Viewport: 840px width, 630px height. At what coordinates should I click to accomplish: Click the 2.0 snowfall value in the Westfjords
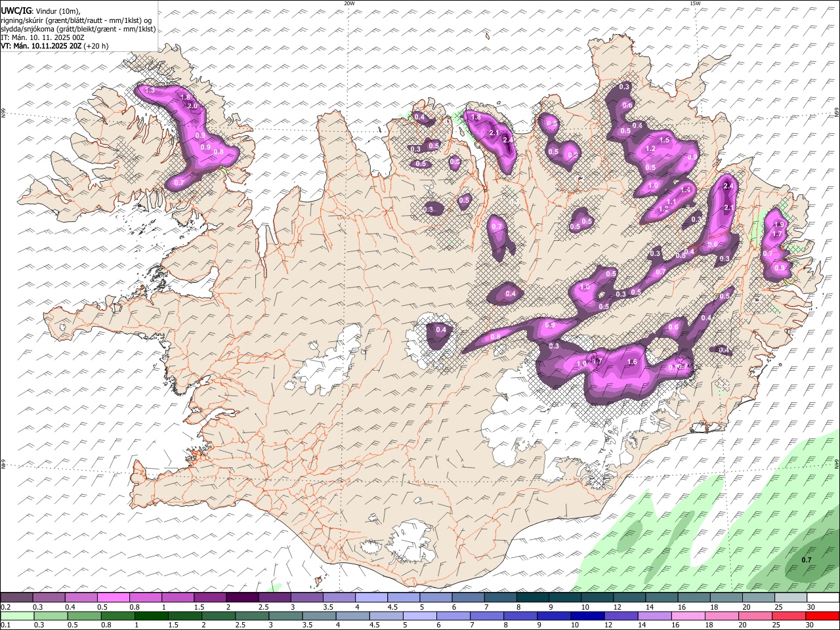pyautogui.click(x=192, y=106)
